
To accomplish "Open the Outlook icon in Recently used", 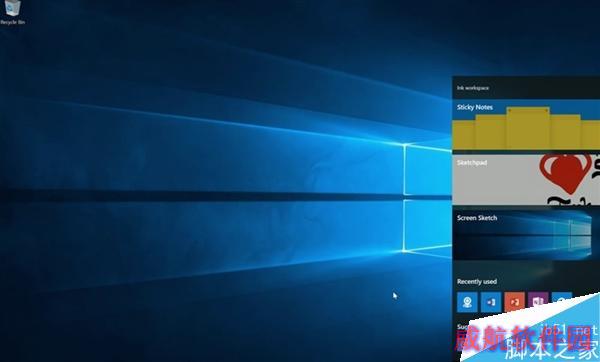I will [491, 302].
